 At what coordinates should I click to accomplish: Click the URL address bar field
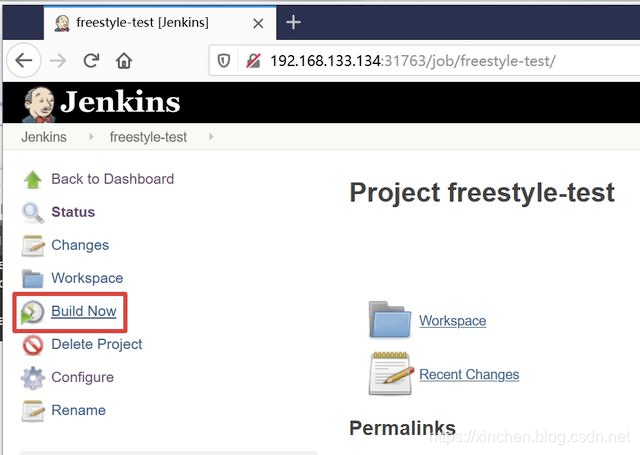(x=424, y=61)
